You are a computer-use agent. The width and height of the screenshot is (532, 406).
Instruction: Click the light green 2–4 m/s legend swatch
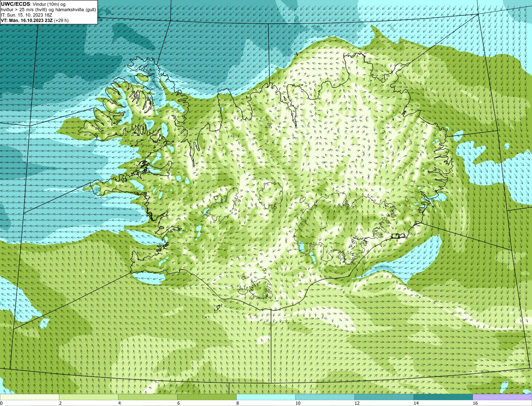89,397
